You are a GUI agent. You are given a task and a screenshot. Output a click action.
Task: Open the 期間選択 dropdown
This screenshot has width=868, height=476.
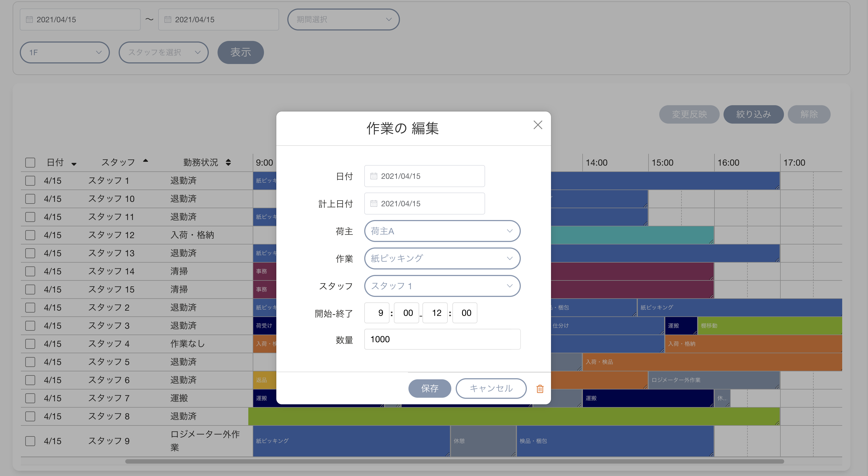pyautogui.click(x=343, y=20)
